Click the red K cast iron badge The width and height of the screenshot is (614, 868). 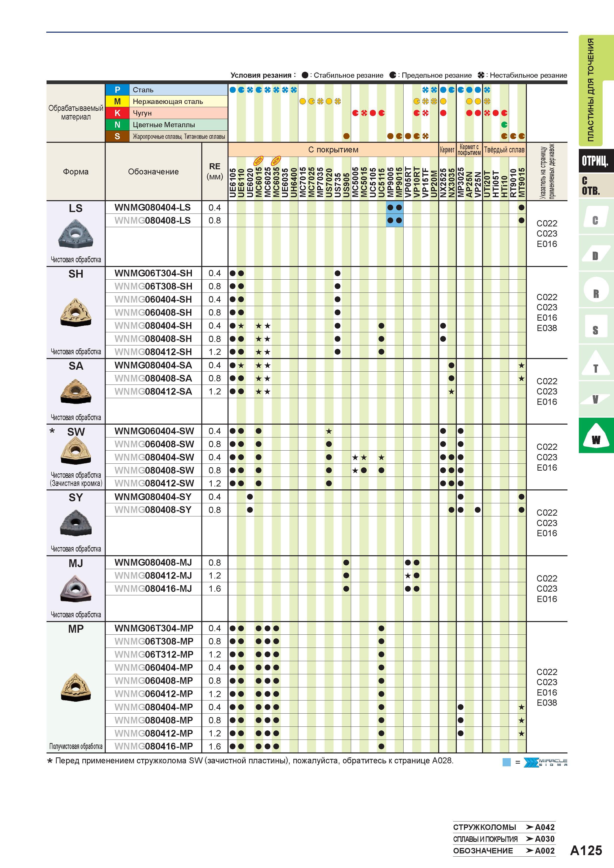pos(117,113)
